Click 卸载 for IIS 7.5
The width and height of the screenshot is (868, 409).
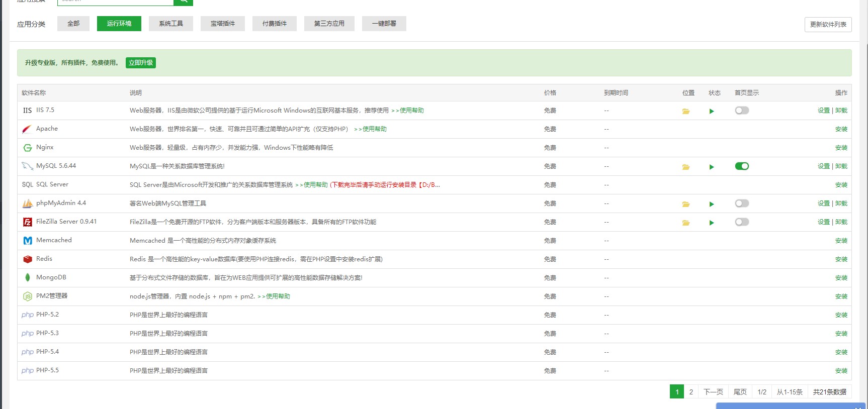click(x=841, y=111)
